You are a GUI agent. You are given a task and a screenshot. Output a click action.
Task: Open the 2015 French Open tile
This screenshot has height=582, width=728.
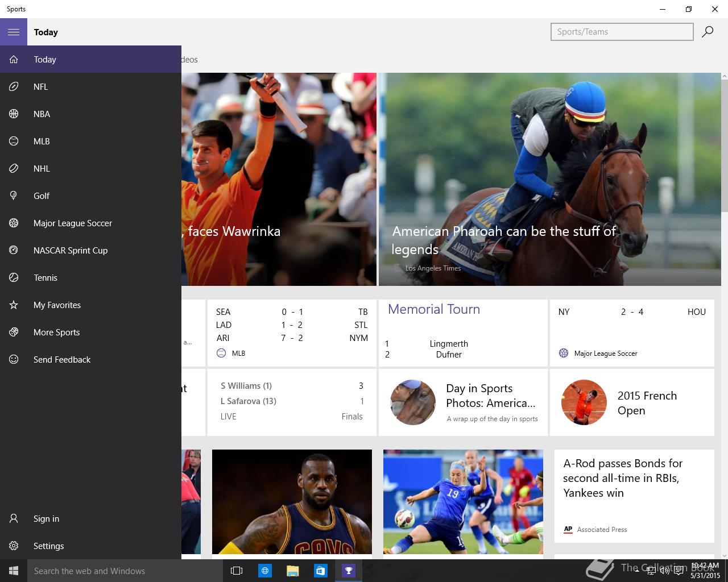(632, 402)
